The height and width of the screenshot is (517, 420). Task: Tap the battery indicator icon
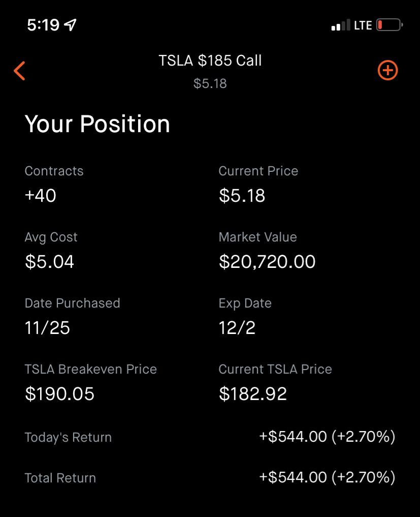click(x=389, y=25)
